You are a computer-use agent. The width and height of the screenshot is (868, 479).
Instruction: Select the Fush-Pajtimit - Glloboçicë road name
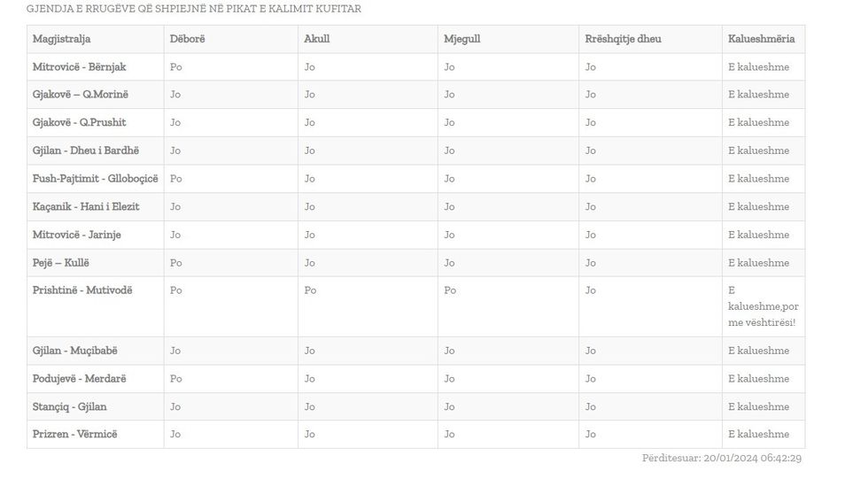95,179
